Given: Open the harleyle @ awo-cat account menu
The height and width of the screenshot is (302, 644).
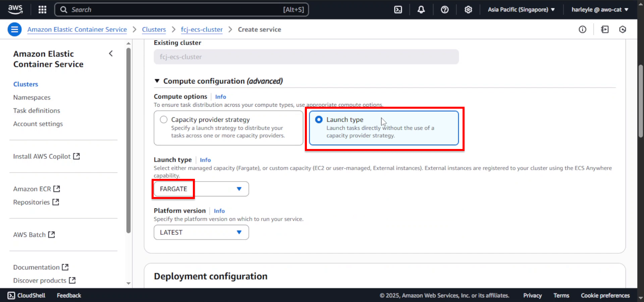Looking at the screenshot, I should (x=600, y=9).
